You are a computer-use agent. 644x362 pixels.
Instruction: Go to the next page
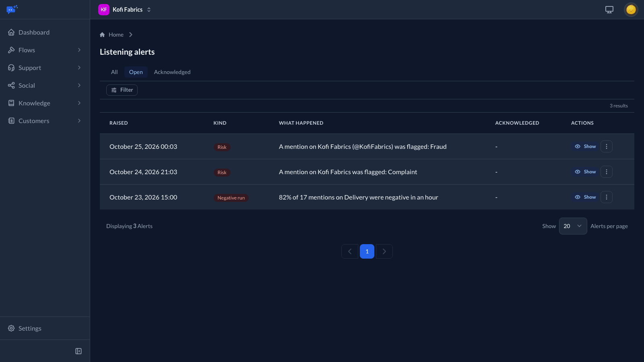384,251
